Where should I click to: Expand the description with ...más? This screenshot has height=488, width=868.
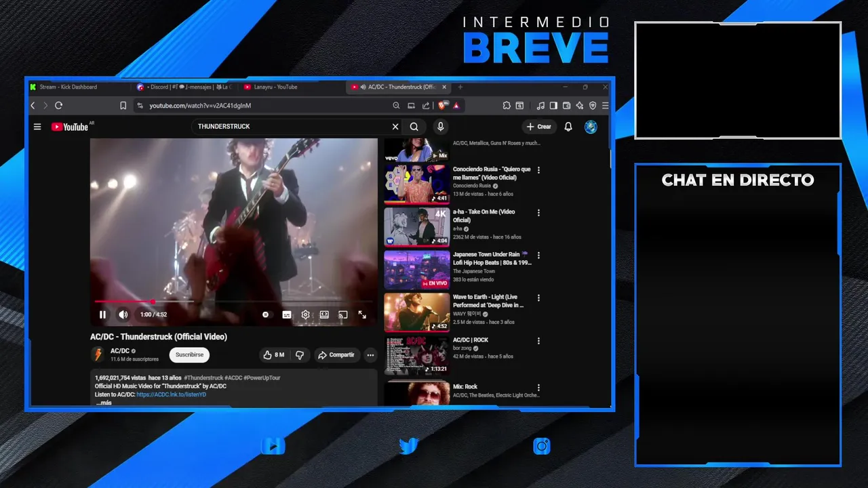(x=104, y=403)
